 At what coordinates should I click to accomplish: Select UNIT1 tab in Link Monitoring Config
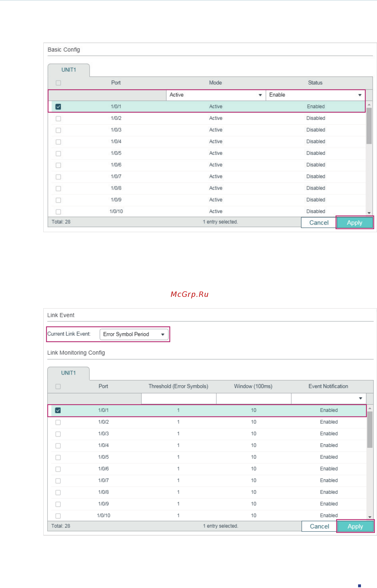click(69, 373)
